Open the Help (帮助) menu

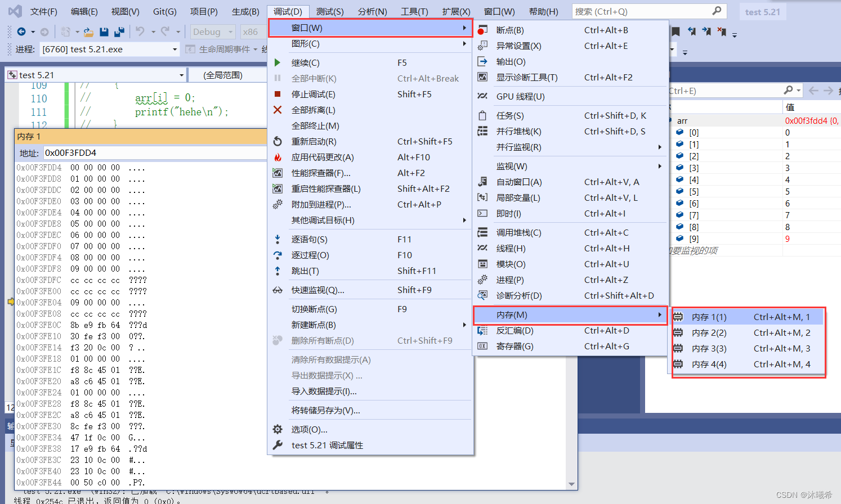pos(543,11)
